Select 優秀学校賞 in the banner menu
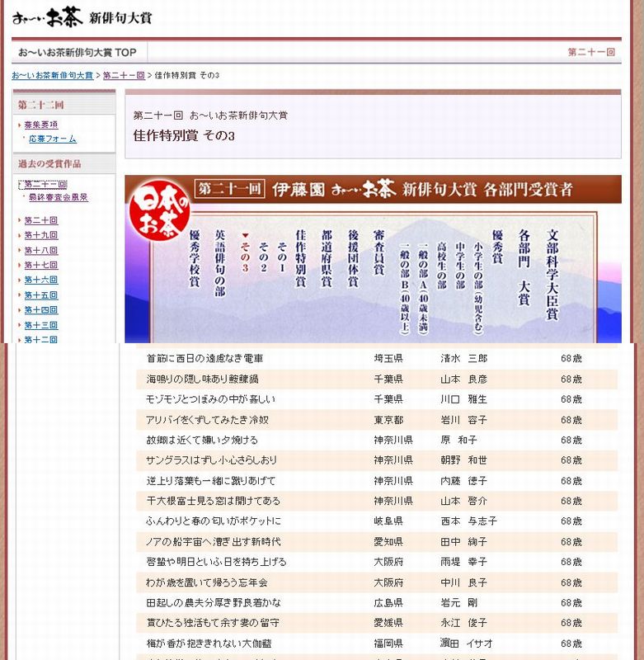Image resolution: width=644 pixels, height=660 pixels. pyautogui.click(x=195, y=258)
